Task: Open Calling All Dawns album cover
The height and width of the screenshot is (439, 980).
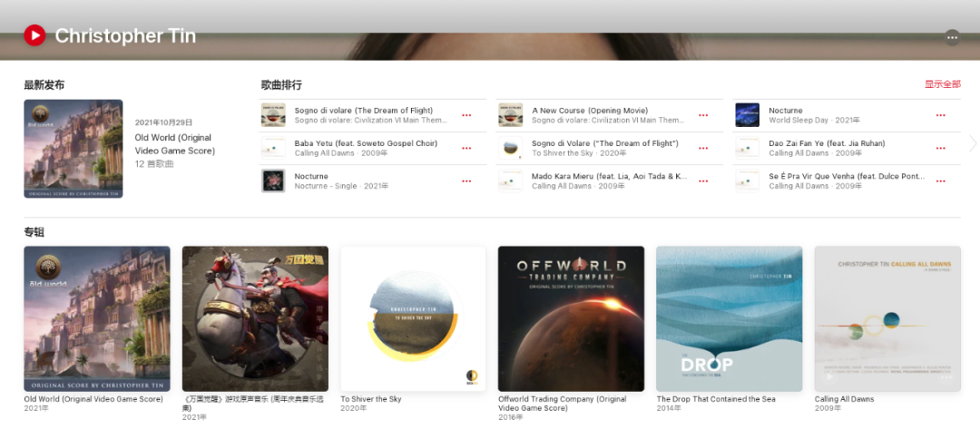Action: point(887,318)
